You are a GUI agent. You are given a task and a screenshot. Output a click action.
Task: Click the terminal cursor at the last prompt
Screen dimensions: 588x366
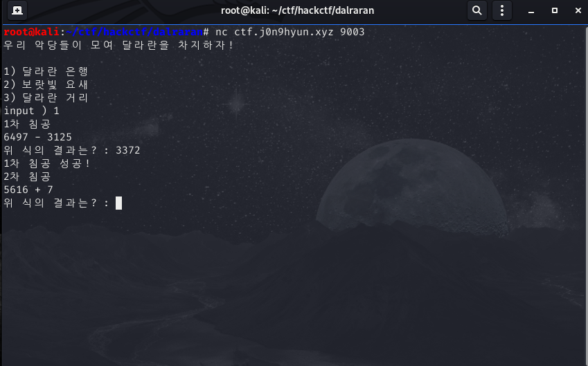click(118, 203)
